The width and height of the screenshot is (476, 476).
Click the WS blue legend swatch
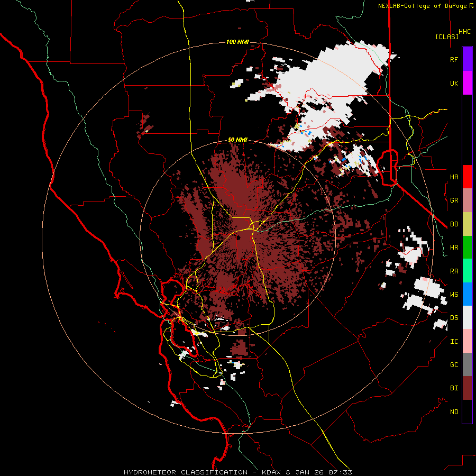[x=467, y=294]
